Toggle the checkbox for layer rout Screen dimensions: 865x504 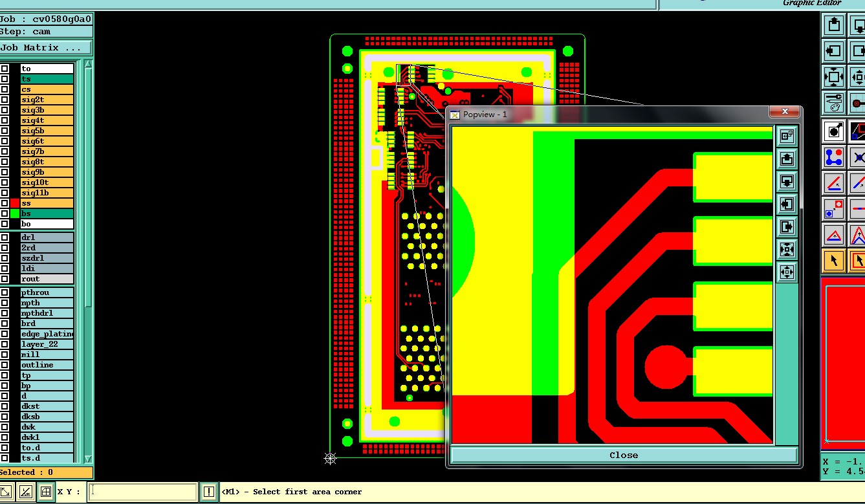[5, 279]
